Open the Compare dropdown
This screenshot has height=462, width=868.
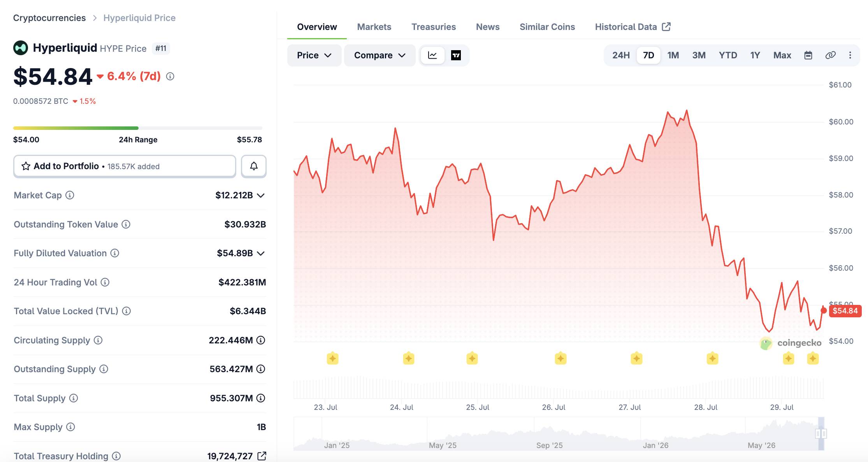click(x=380, y=55)
